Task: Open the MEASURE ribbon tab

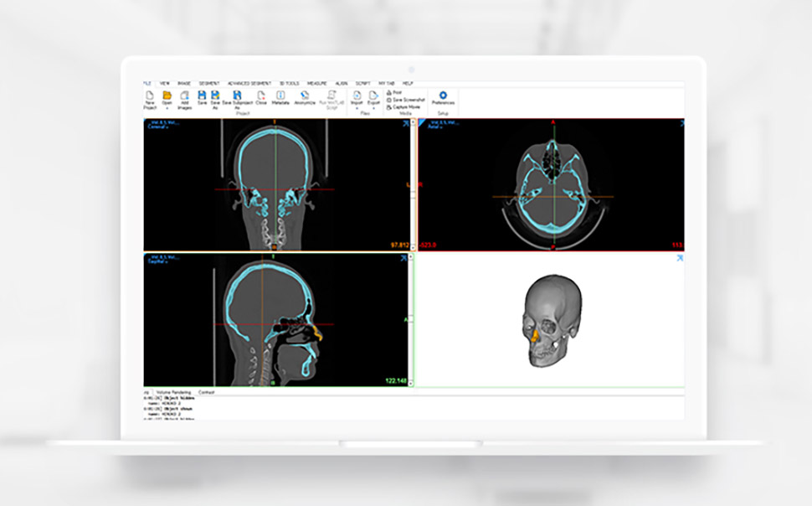Action: tap(317, 84)
